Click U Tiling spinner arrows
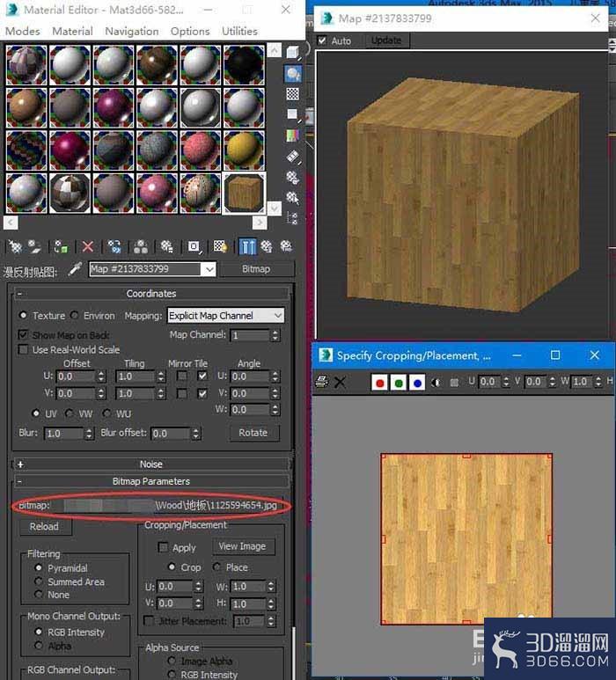 click(x=161, y=377)
